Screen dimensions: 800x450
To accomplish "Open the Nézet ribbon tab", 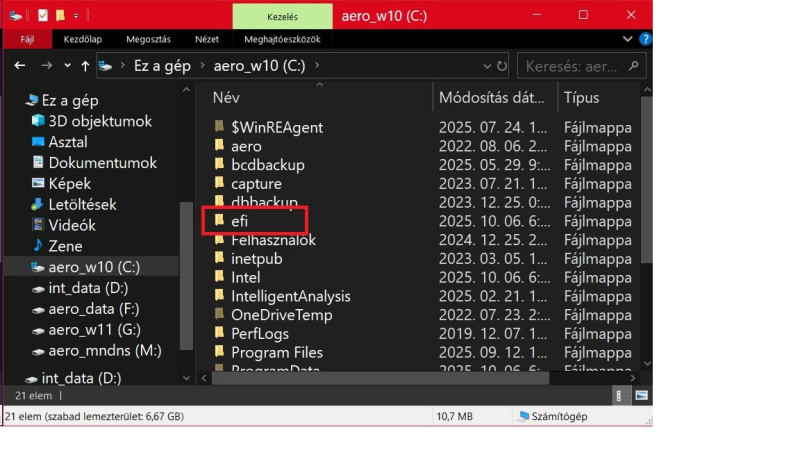I will click(x=207, y=39).
